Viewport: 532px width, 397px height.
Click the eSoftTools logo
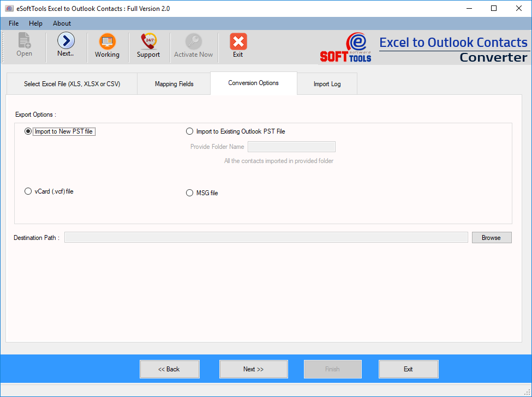[345, 47]
